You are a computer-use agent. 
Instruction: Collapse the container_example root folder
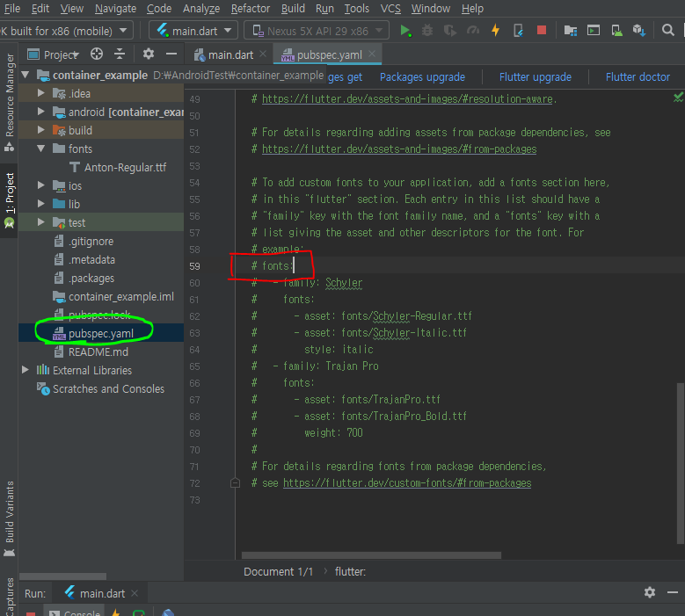click(x=26, y=75)
